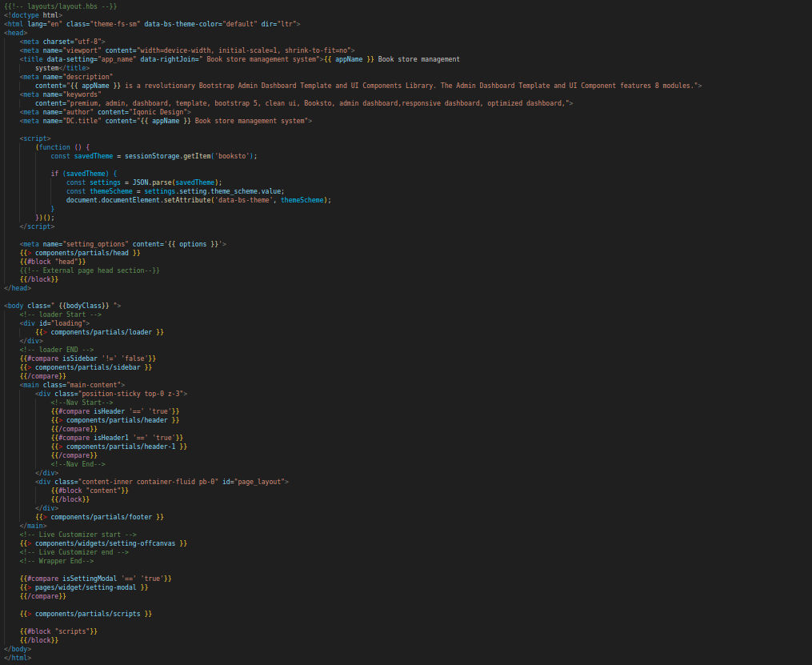Click the doctype html line

[33, 15]
